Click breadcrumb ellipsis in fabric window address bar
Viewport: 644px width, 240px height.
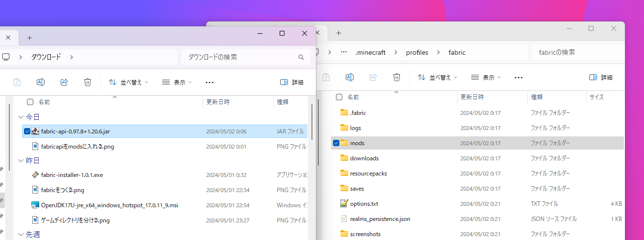[344, 52]
